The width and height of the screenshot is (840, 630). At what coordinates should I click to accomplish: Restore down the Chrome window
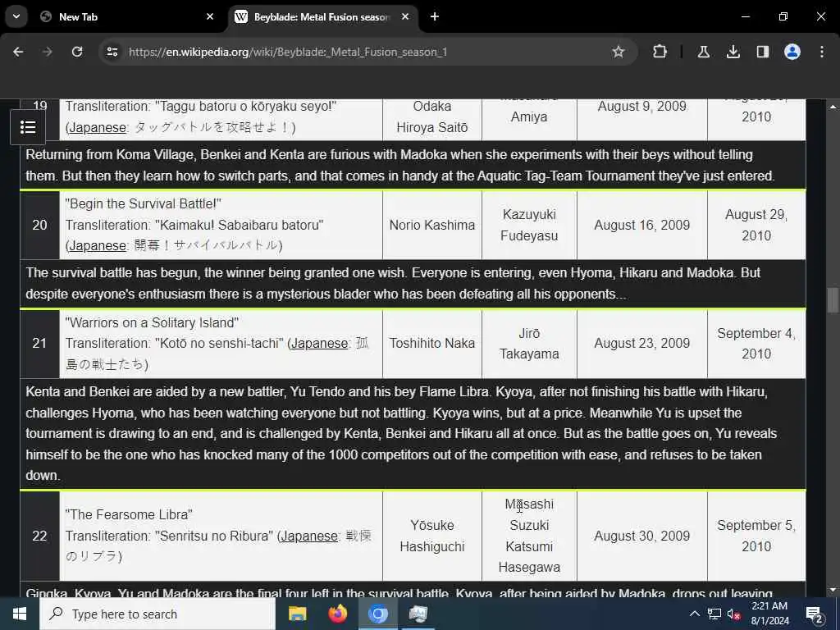(783, 16)
